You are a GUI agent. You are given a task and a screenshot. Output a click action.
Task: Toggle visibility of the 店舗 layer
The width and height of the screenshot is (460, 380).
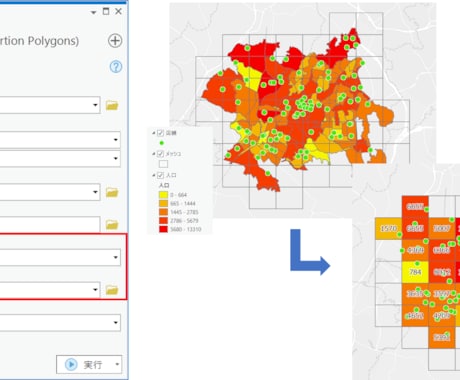pyautogui.click(x=160, y=133)
